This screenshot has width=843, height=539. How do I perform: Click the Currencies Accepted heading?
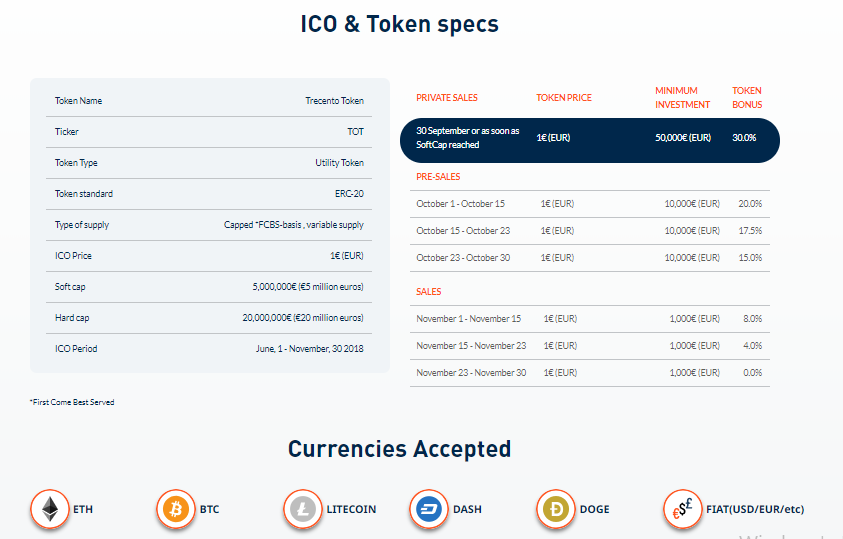399,449
